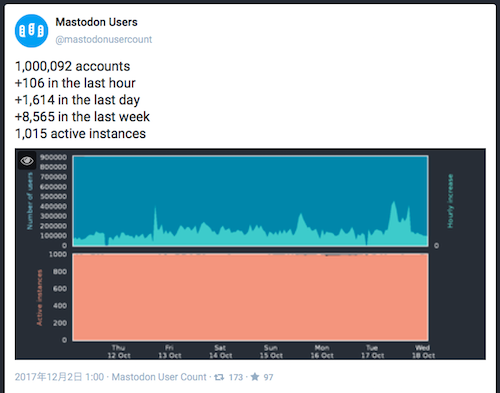Open the 2017年12月2日 1:00 timestamp link

[59, 377]
